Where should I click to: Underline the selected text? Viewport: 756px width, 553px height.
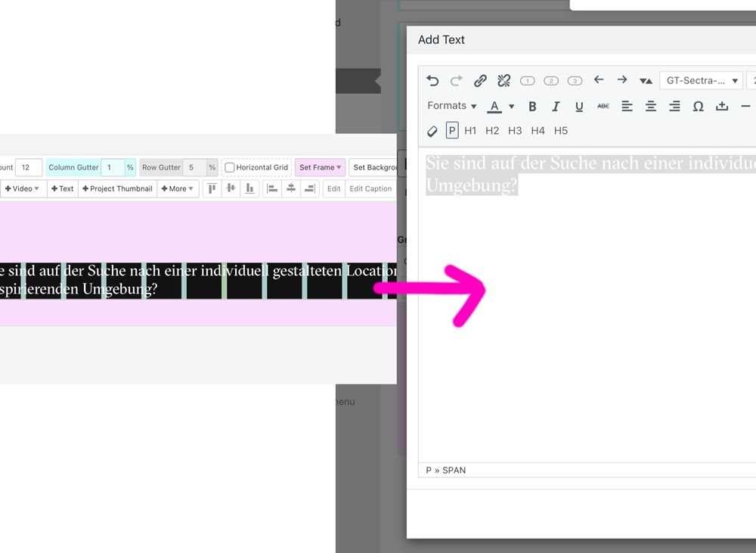pyautogui.click(x=579, y=107)
